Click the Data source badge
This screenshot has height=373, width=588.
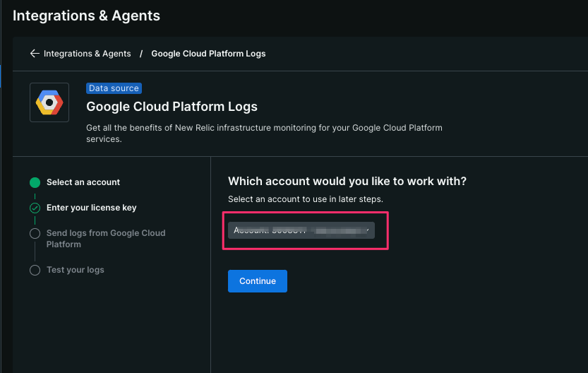point(114,88)
